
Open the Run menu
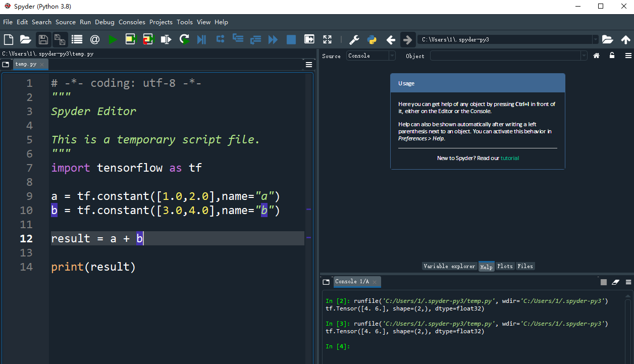[85, 22]
